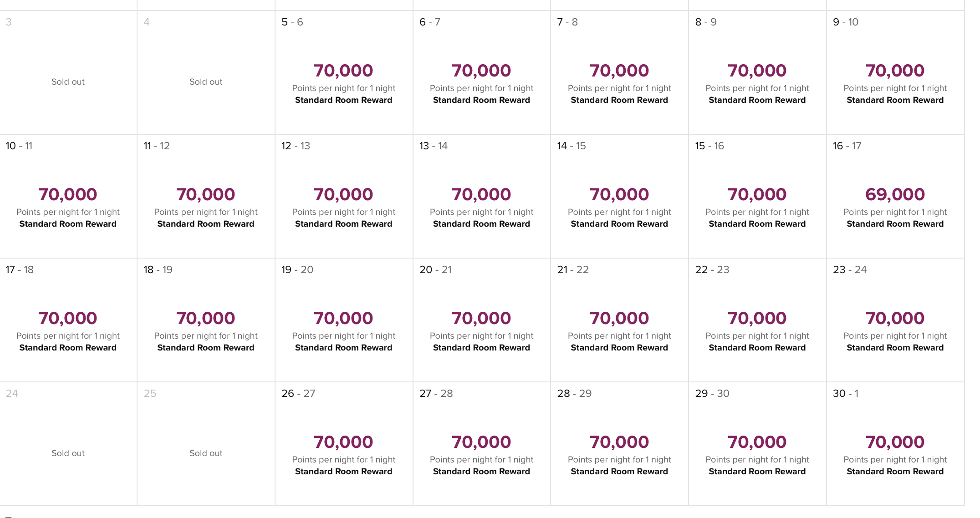
Task: Click the sold out day 3 cell
Action: 68,73
